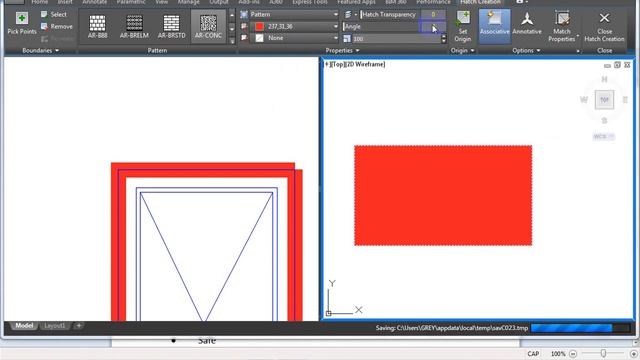Move pattern gallery down one row
Viewport: 640px width, 360px height.
(232, 29)
